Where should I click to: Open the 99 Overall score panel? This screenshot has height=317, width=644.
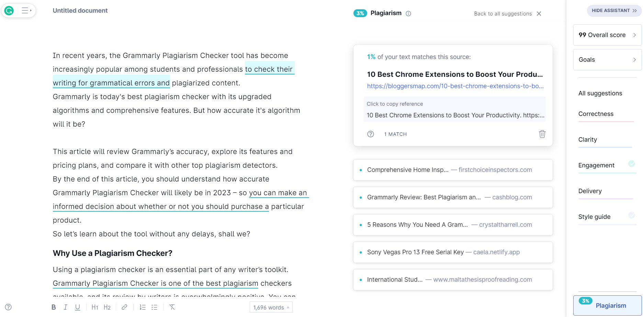coord(607,35)
